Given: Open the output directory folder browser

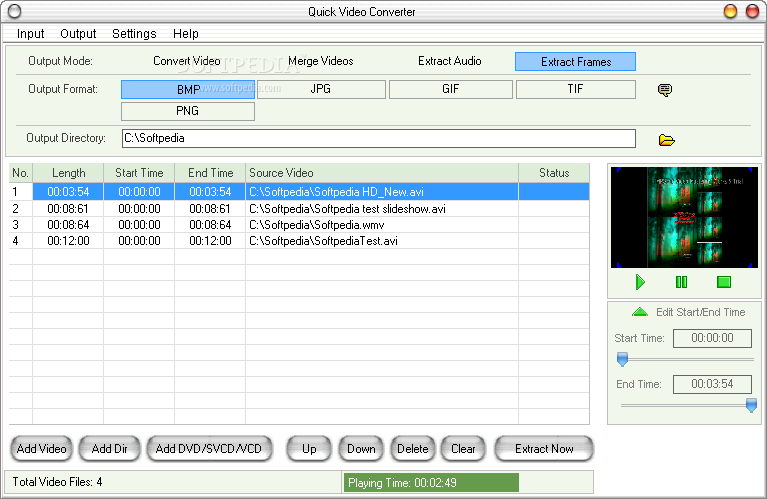Looking at the screenshot, I should 666,140.
